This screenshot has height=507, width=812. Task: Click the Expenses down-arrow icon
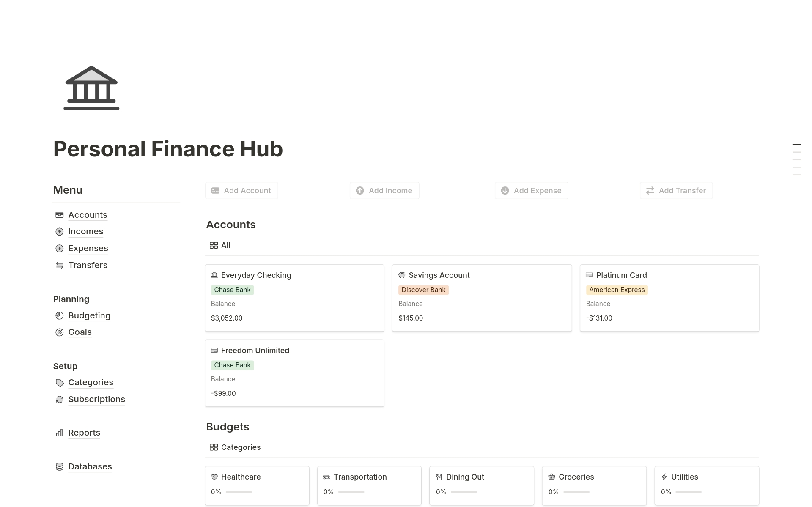(x=60, y=249)
